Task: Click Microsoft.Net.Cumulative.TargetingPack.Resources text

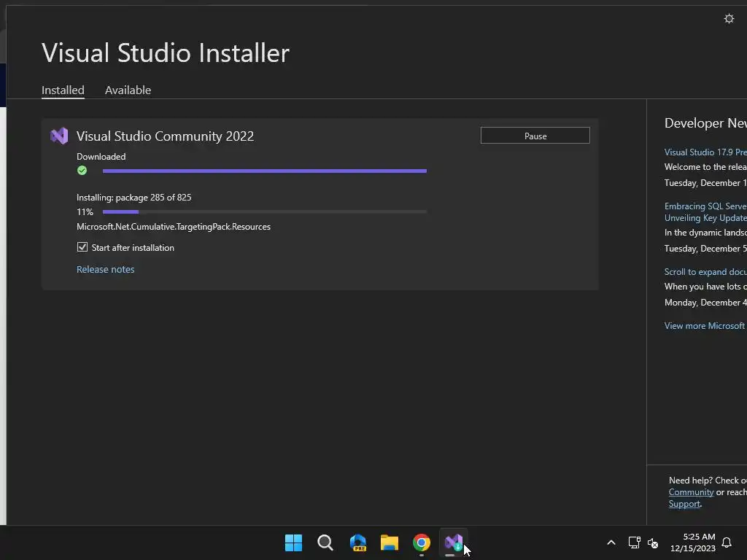Action: [174, 227]
